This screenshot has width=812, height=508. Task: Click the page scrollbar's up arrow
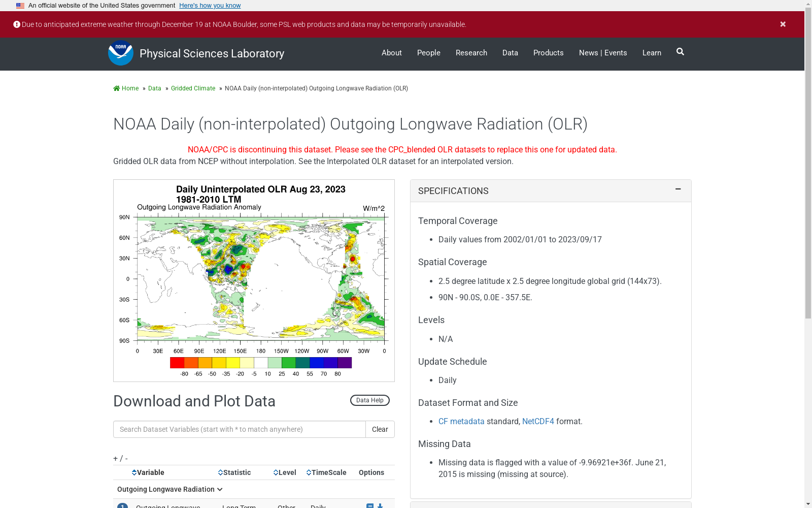(808, 4)
